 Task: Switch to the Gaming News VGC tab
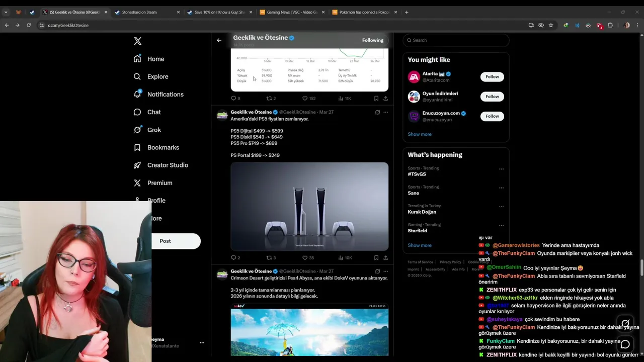292,12
